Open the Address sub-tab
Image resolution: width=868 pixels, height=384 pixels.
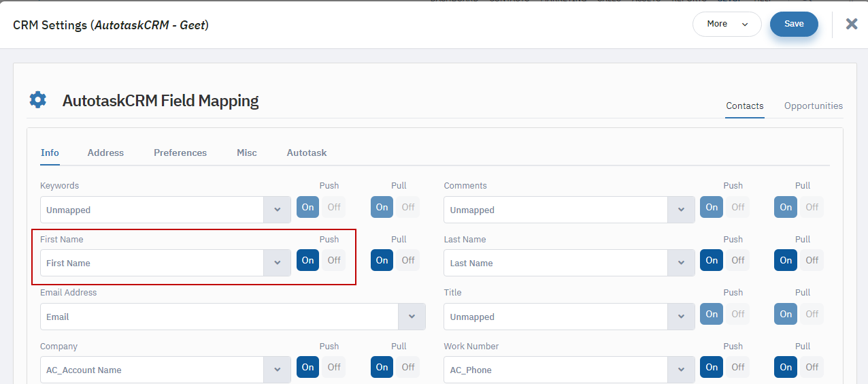105,153
